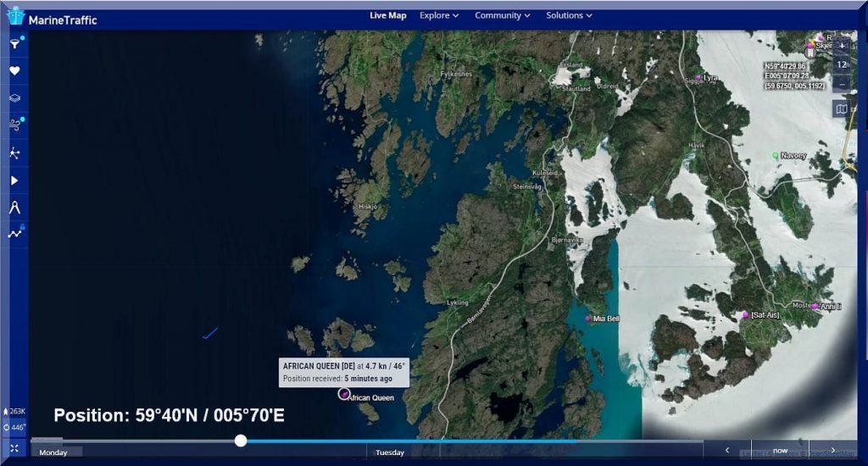Zoom out with the minus button
The width and height of the screenshot is (868, 466).
(841, 85)
